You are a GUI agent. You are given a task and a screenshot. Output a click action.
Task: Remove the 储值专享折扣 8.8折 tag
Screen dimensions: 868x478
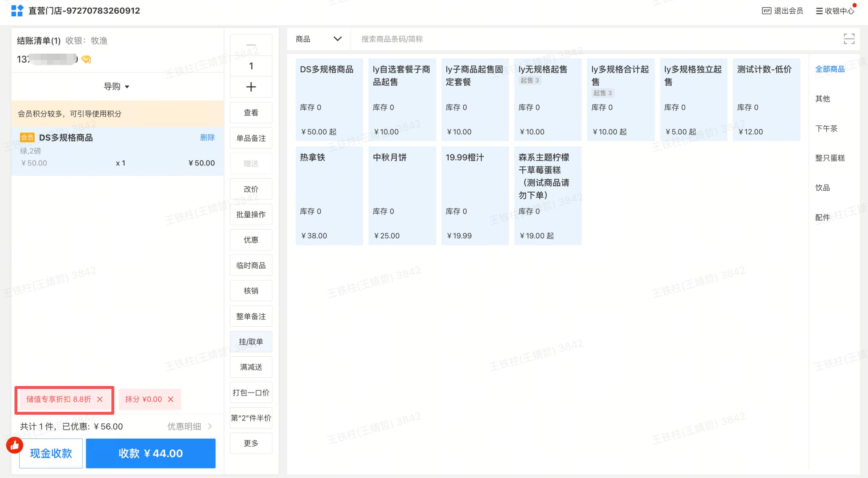[100, 399]
